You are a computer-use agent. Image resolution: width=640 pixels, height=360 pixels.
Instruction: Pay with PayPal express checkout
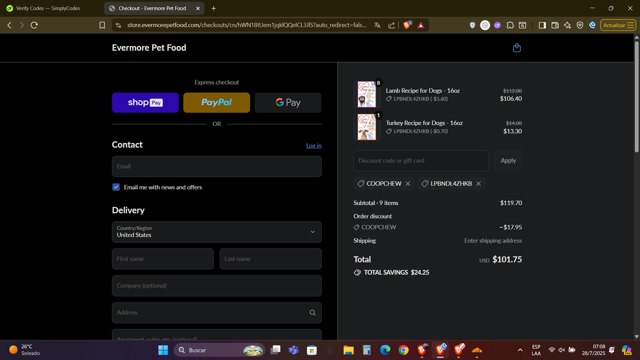(x=217, y=102)
